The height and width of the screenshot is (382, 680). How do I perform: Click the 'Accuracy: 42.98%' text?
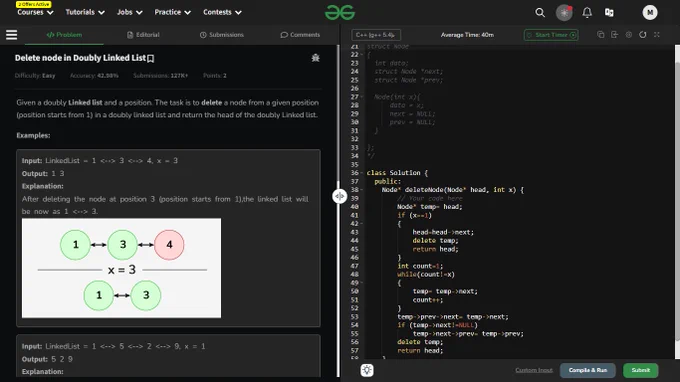tap(94, 75)
